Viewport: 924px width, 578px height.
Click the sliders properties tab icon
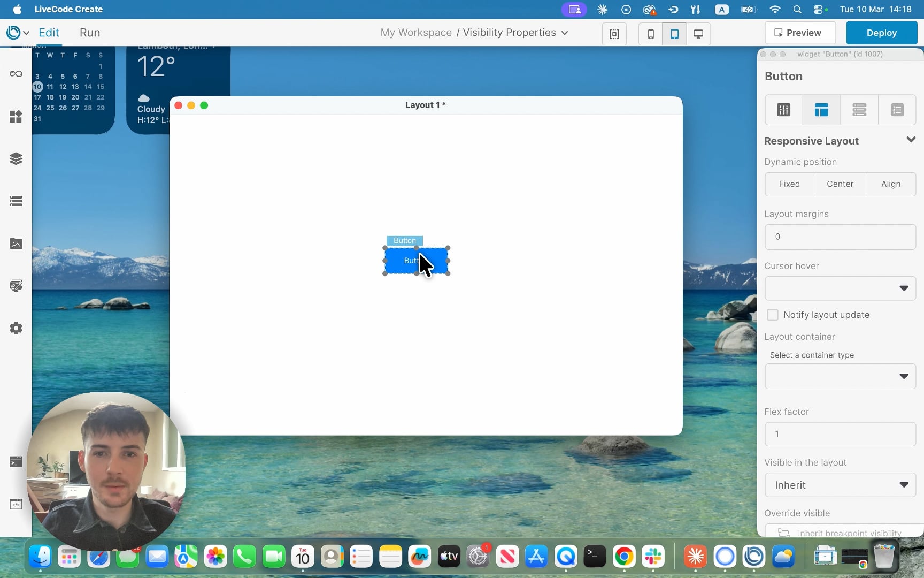point(783,110)
